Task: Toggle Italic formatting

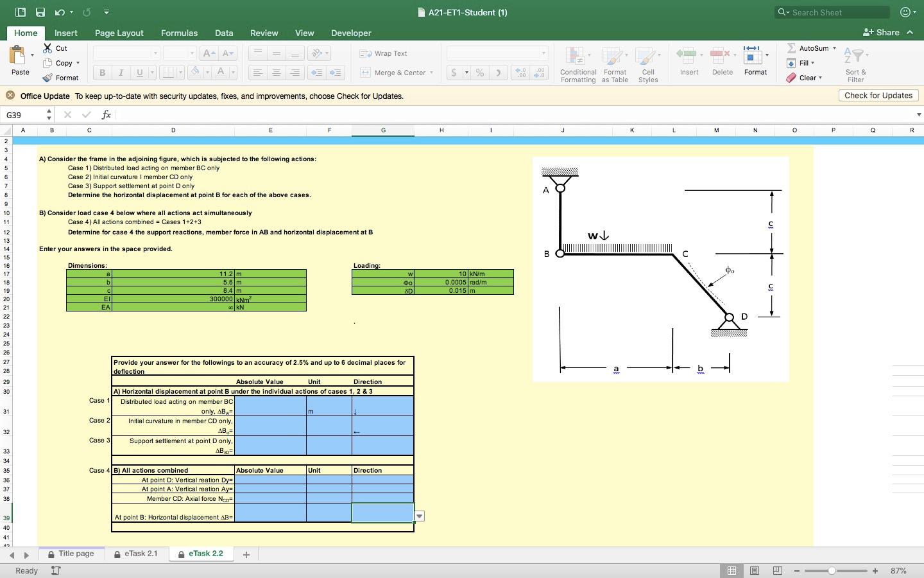Action: (x=121, y=73)
